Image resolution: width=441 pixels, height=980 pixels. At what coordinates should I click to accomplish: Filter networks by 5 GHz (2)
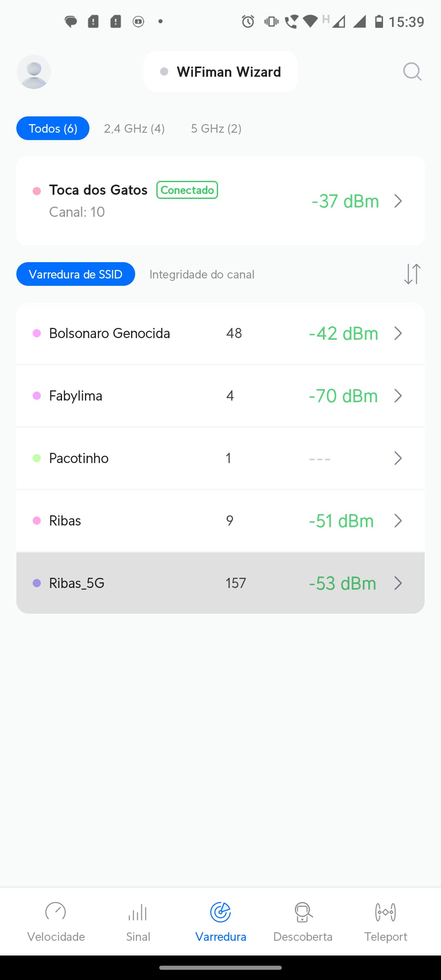(x=216, y=129)
